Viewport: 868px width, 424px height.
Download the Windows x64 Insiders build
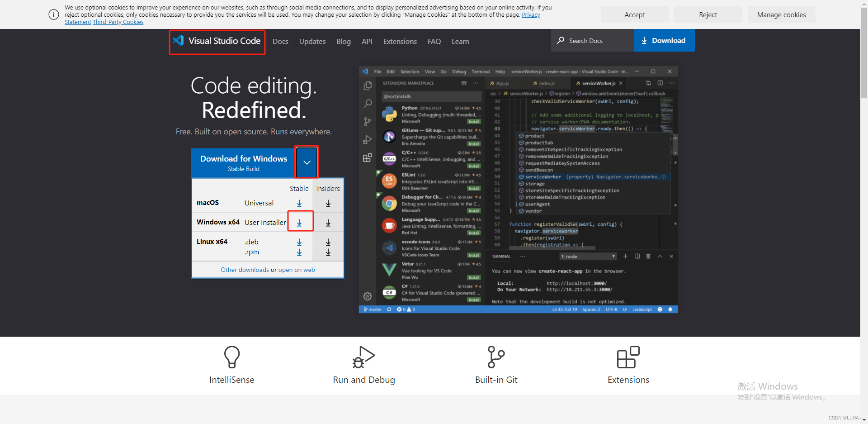pyautogui.click(x=328, y=222)
